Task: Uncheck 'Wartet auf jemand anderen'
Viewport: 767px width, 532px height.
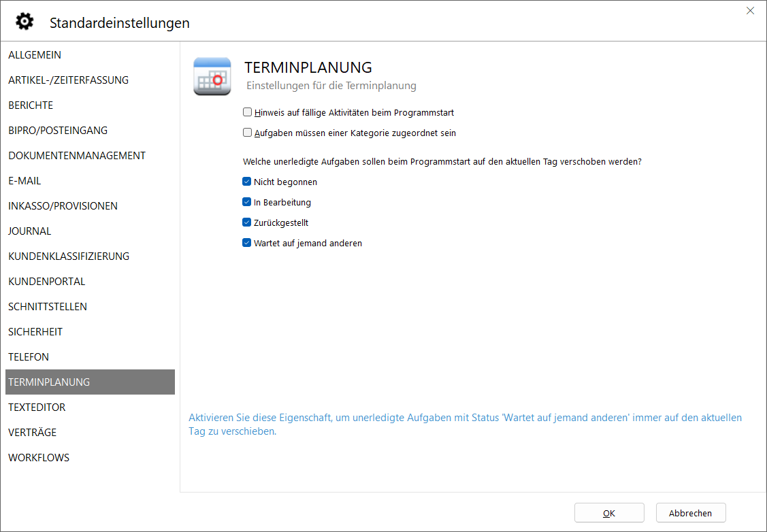Action: click(x=248, y=243)
